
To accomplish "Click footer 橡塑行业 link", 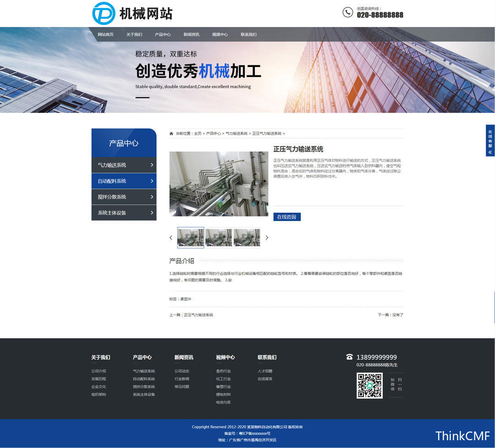I will tap(223, 387).
